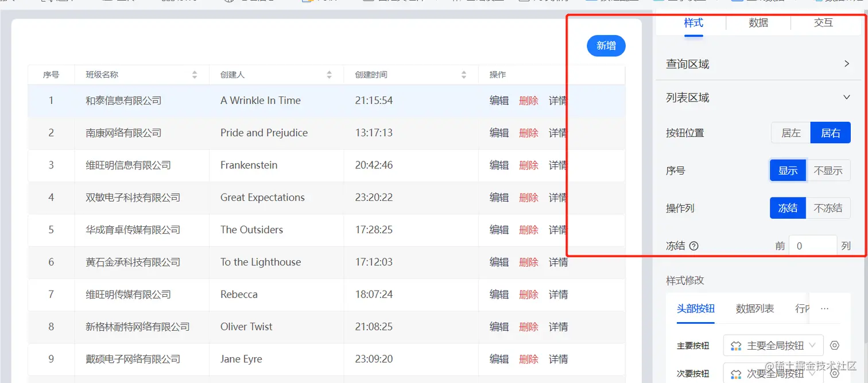Screen dimensions: 868x383
Task: Edit the 和泰信息有限公司 row
Action: [499, 100]
